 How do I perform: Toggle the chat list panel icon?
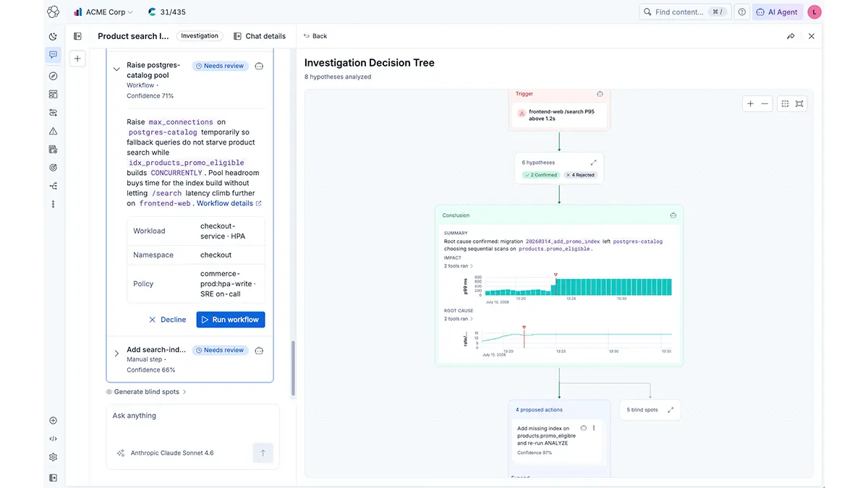(77, 36)
